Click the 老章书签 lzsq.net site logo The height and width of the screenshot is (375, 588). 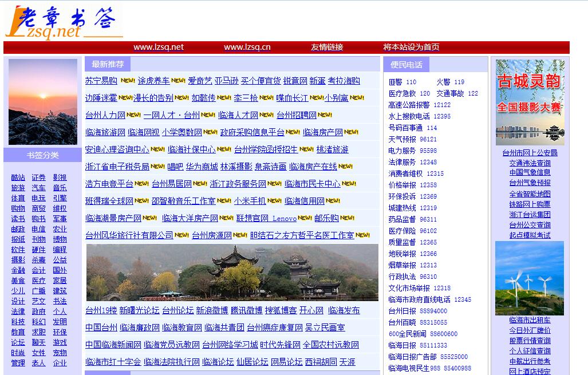coord(64,22)
